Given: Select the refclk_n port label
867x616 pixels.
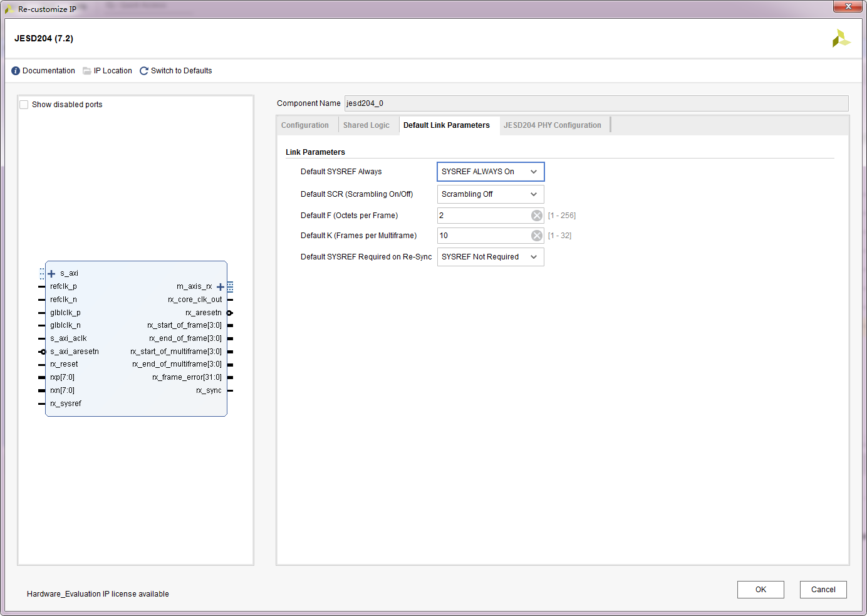Looking at the screenshot, I should tap(63, 300).
